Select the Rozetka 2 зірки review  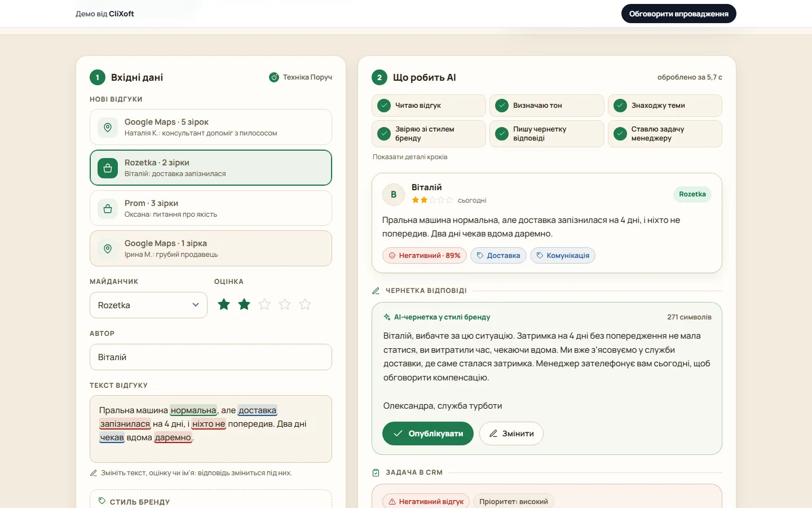[x=211, y=168]
